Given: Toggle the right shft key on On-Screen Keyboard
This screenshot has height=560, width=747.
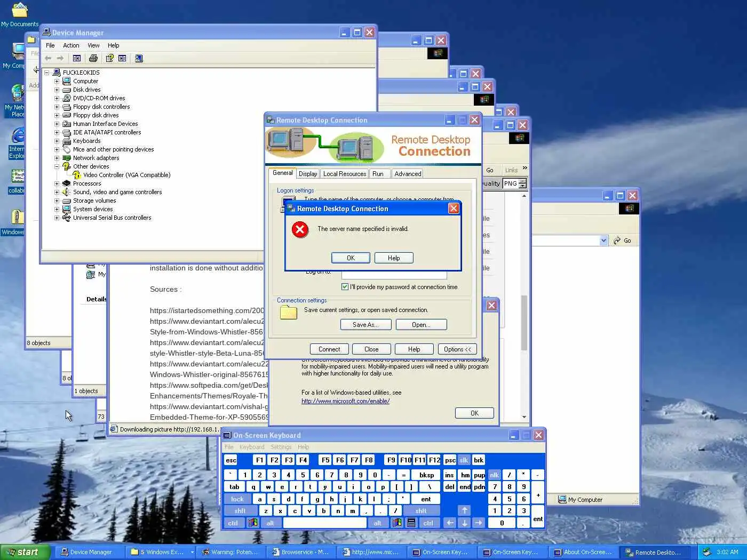Looking at the screenshot, I should 421,510.
